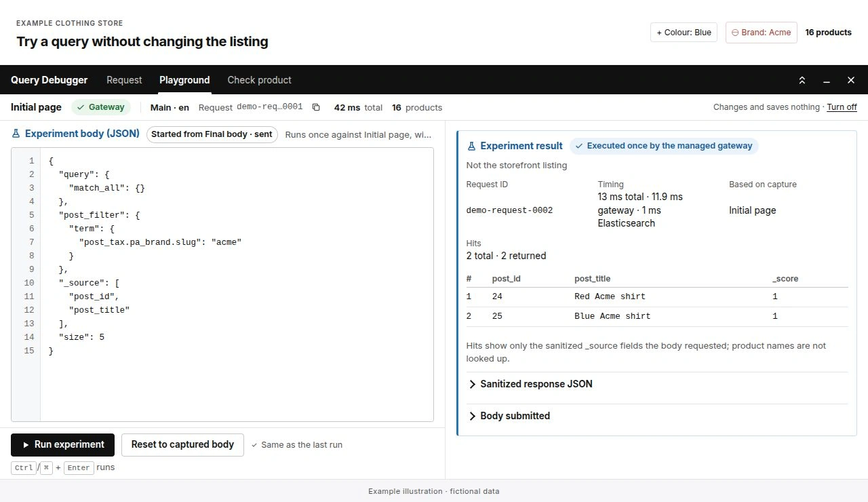
Task: Click the Initial page label in status bar
Action: (36, 107)
